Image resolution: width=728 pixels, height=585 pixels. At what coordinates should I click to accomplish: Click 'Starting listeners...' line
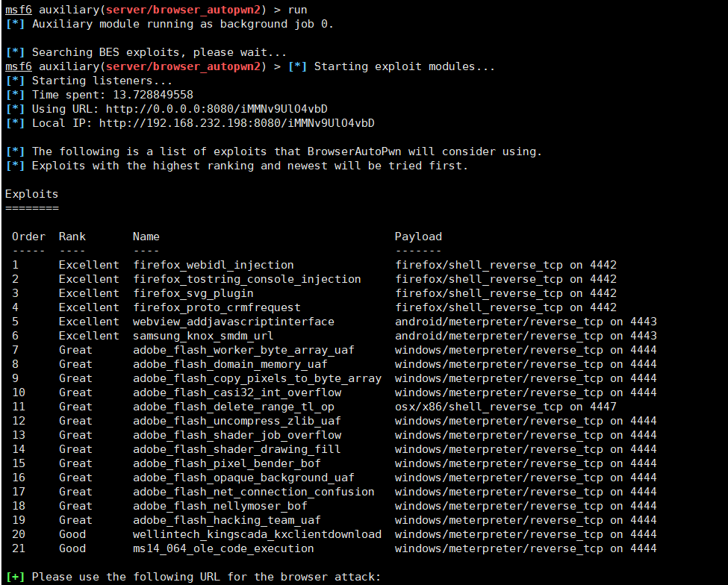(x=102, y=81)
